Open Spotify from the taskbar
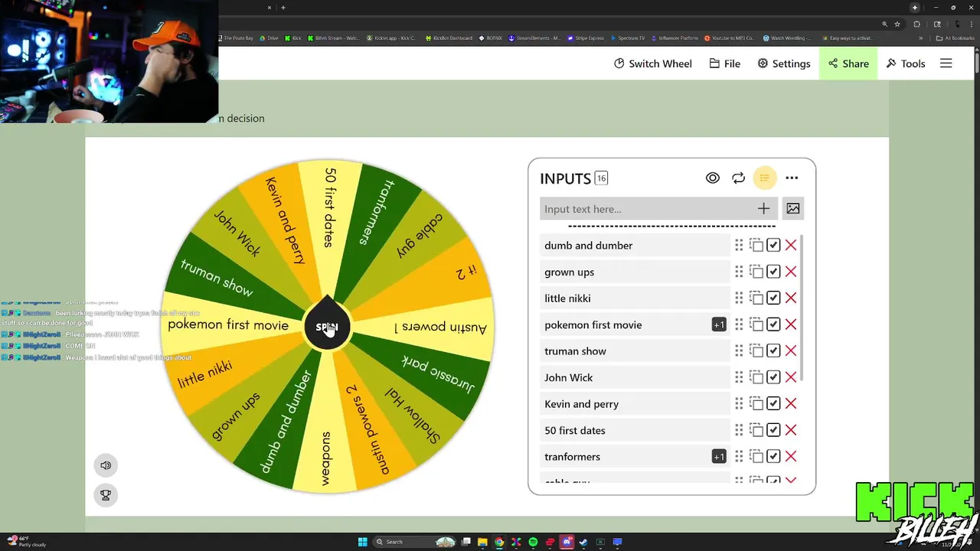This screenshot has height=551, width=980. click(533, 542)
